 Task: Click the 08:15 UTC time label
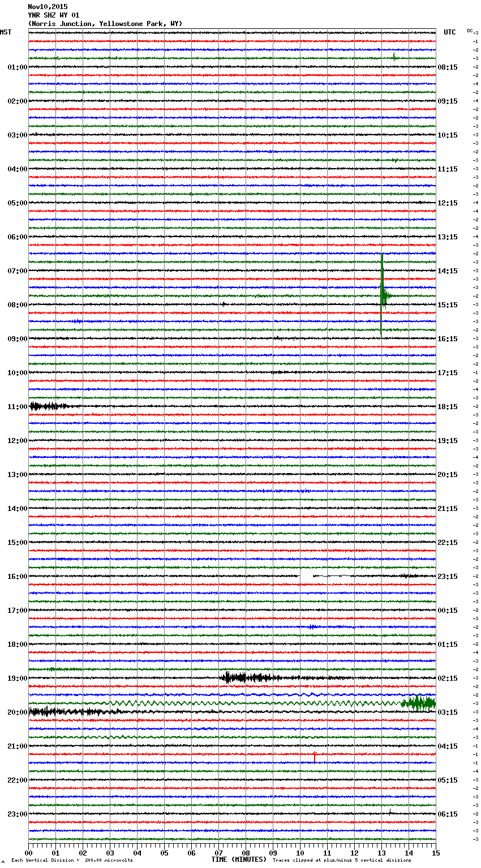click(x=448, y=67)
